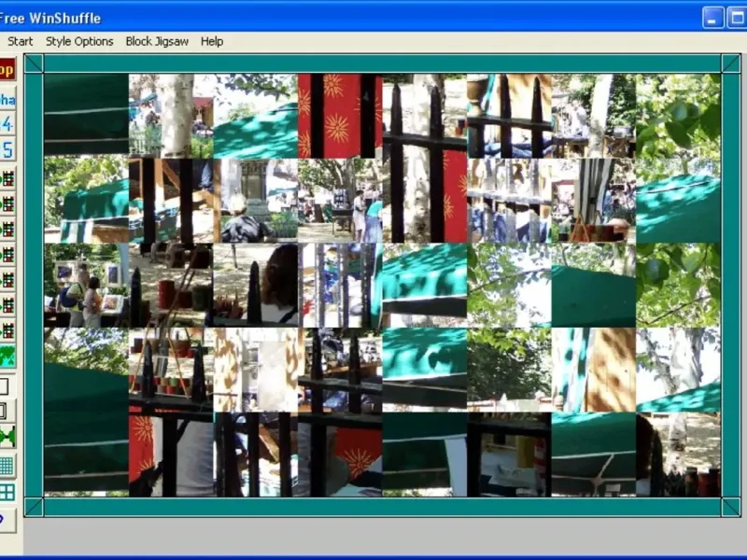Viewport: 747px width, 560px height.
Task: Click the blue 'ha' toolbar button
Action: (7, 100)
